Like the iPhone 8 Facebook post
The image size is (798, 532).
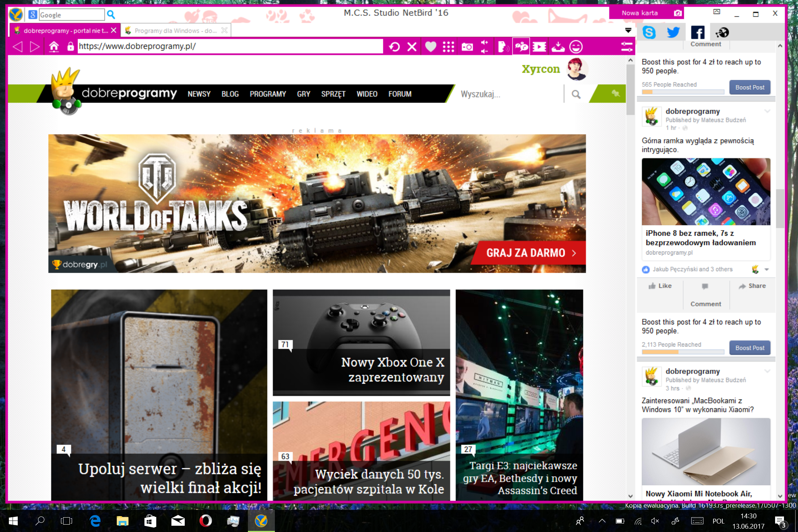click(661, 286)
